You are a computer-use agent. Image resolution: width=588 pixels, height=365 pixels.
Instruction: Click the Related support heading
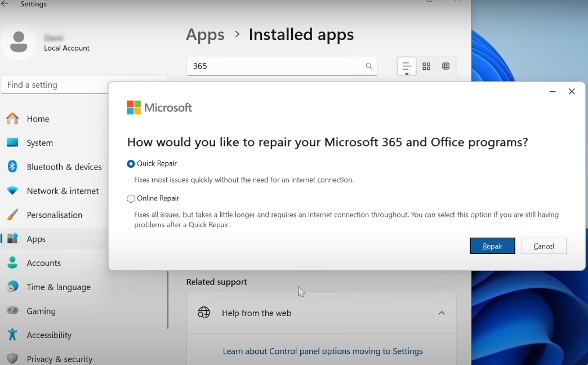pyautogui.click(x=216, y=282)
